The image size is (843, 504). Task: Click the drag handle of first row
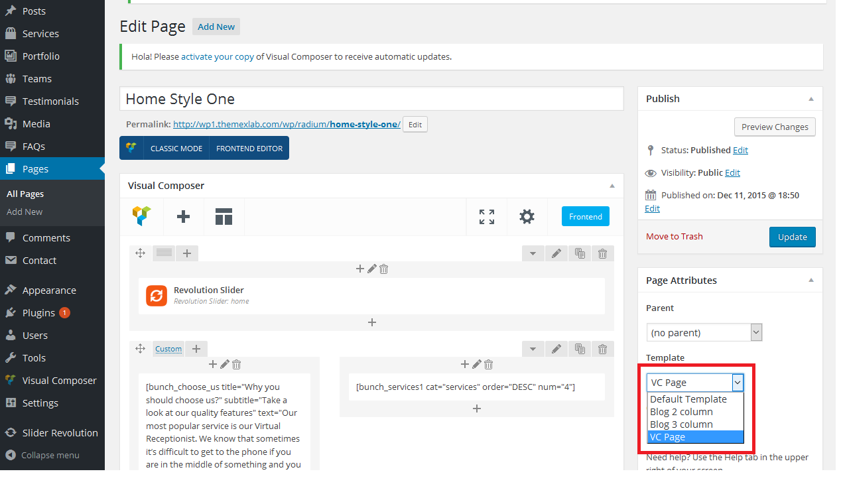click(140, 253)
